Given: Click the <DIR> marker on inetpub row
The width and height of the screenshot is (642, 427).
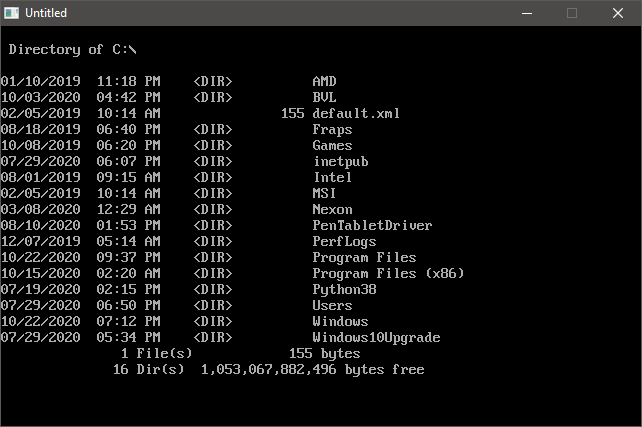Looking at the screenshot, I should [212, 161].
